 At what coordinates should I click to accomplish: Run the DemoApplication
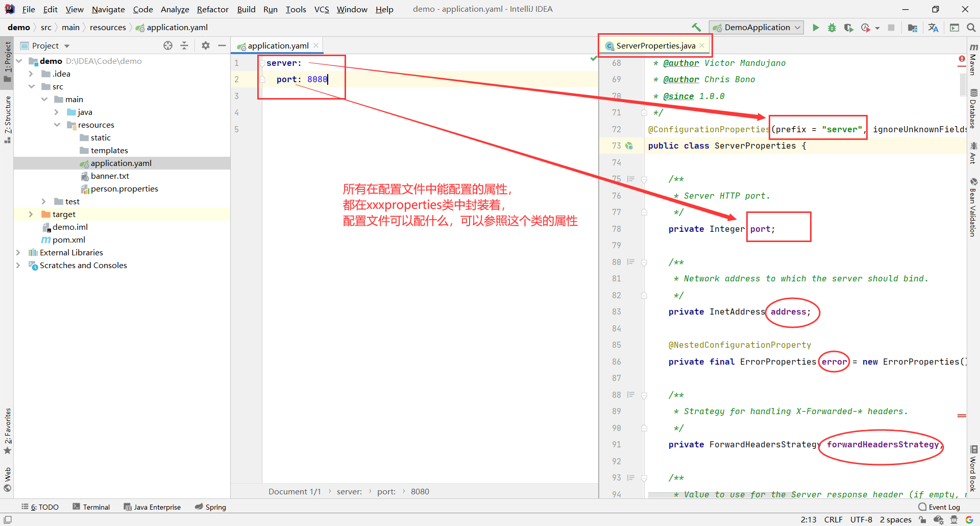point(816,28)
